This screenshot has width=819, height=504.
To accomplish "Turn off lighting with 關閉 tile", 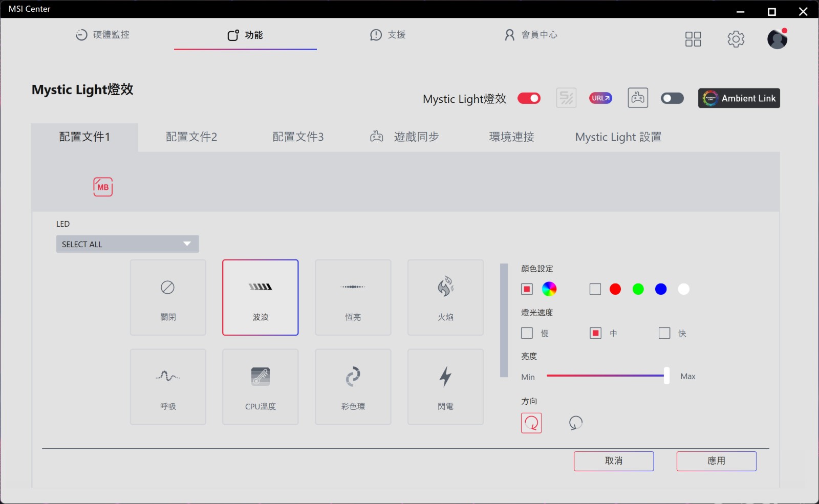I will (x=168, y=297).
